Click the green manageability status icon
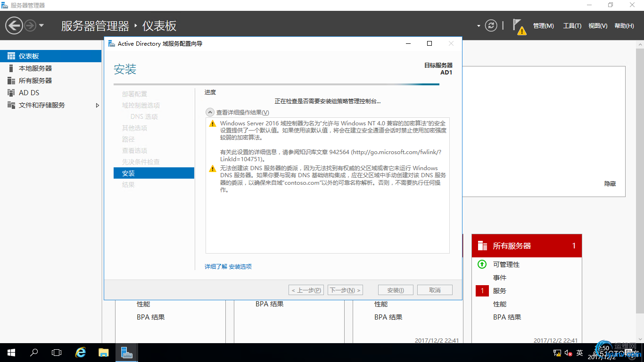 click(482, 264)
